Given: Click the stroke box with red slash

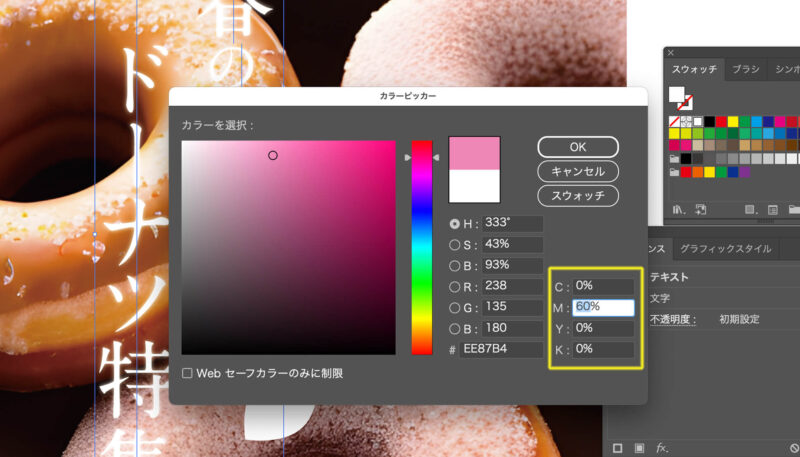Looking at the screenshot, I should point(685,103).
